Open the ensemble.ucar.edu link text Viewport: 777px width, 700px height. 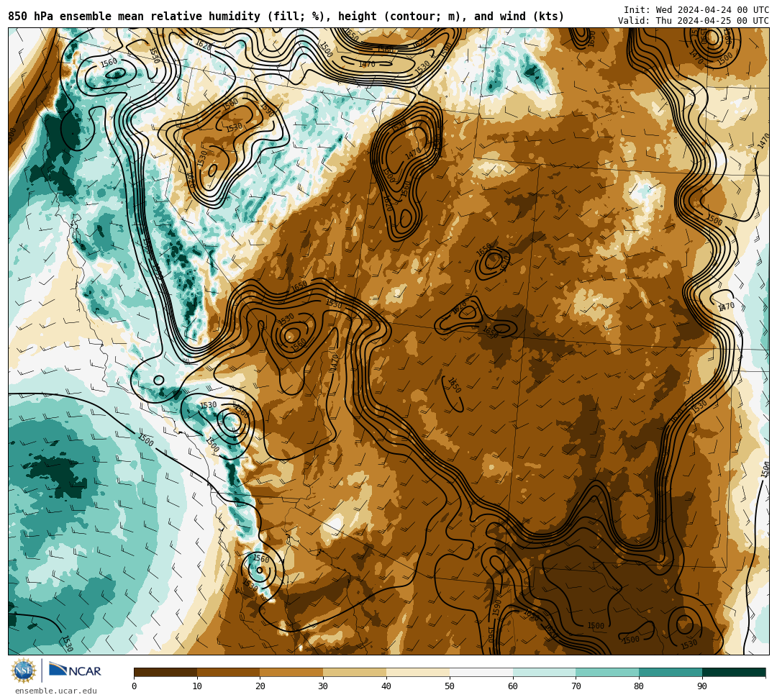[56, 691]
